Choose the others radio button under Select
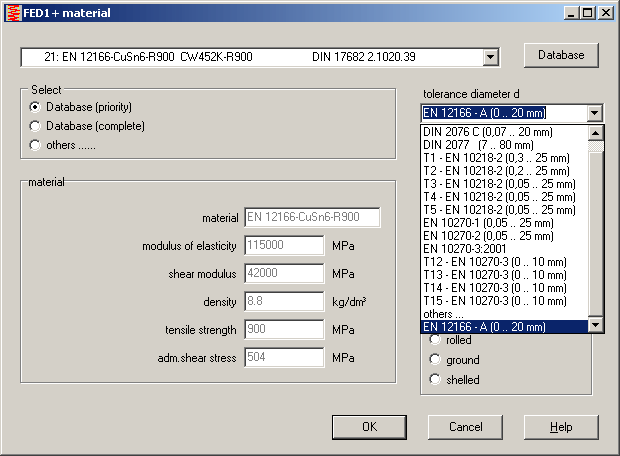This screenshot has width=620, height=456. 36,145
